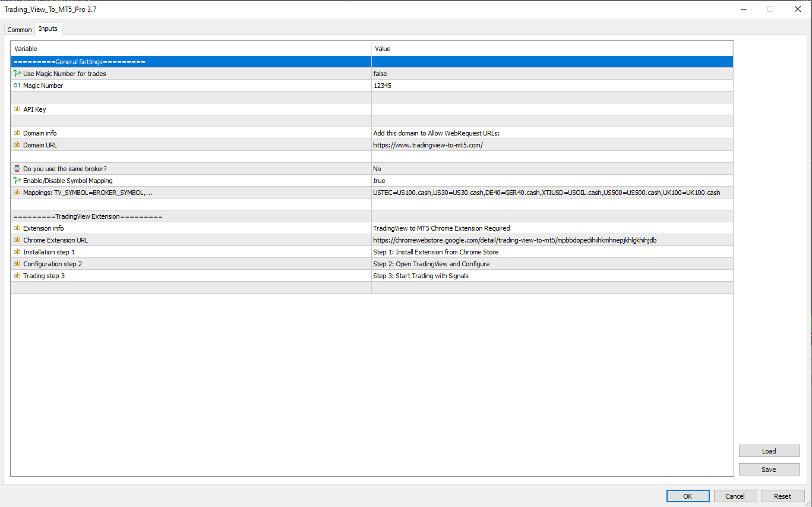812x507 pixels.
Task: Click the Cancel button
Action: pos(735,496)
